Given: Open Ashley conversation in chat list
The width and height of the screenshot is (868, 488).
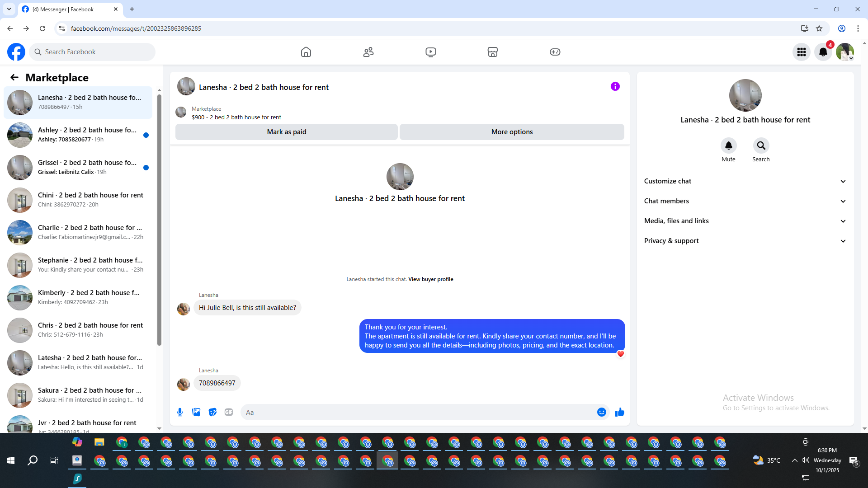Looking at the screenshot, I should pyautogui.click(x=78, y=135).
